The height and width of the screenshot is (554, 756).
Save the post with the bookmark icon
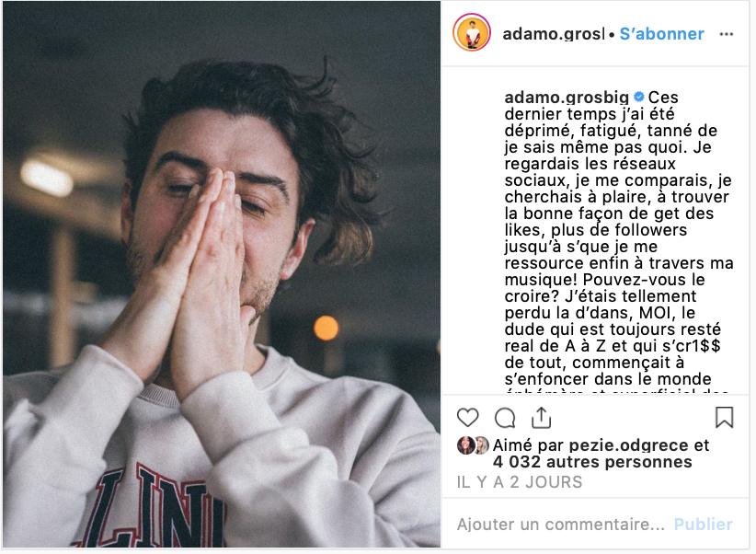tap(724, 418)
